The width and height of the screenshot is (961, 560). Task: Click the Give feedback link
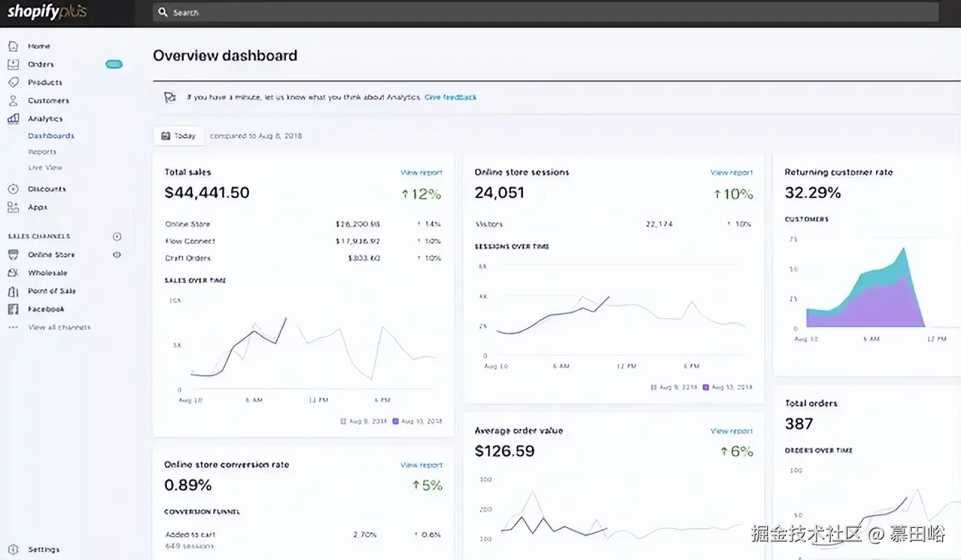tap(450, 98)
